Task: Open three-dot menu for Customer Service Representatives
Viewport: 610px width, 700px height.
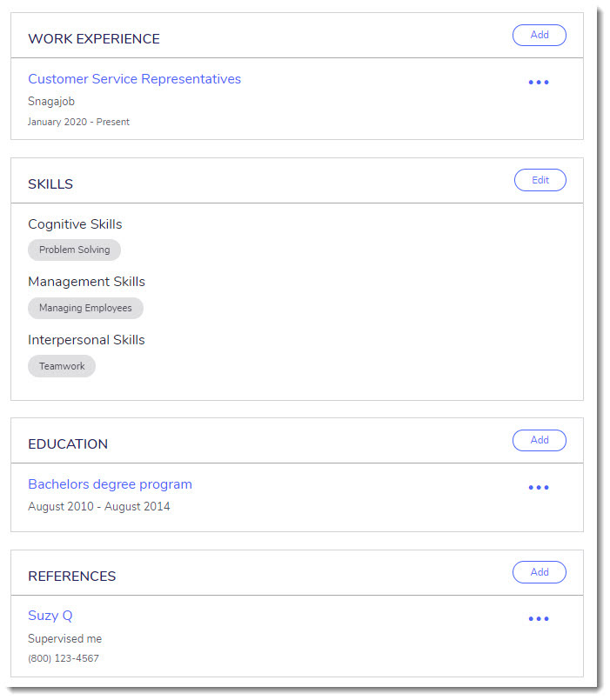Action: pos(539,83)
